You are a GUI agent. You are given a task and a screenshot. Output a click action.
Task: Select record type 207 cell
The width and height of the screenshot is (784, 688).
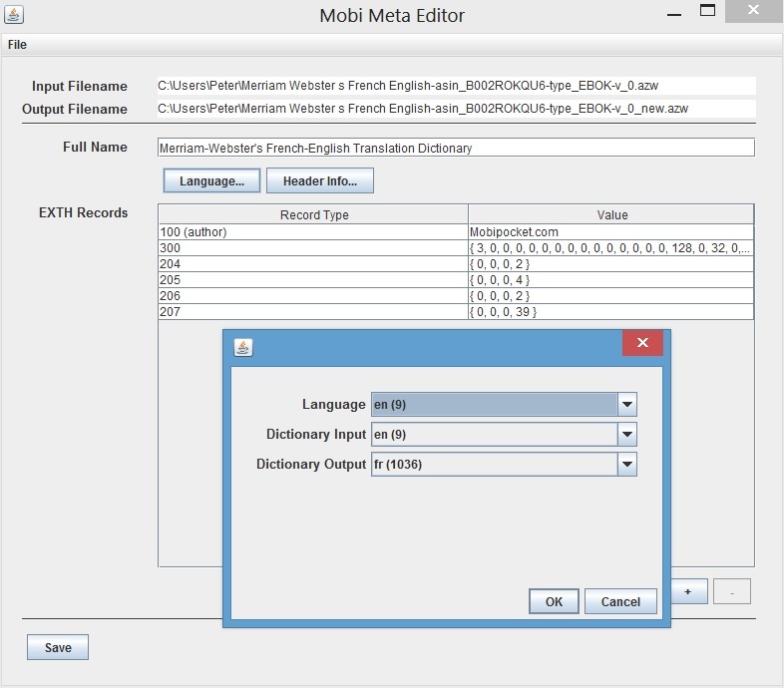pyautogui.click(x=313, y=312)
